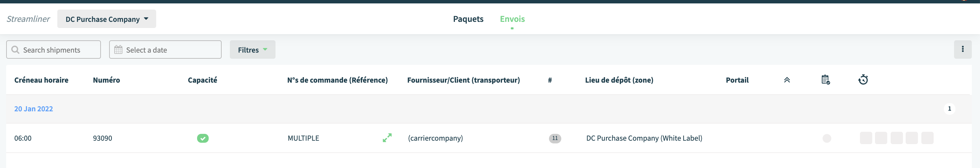The height and width of the screenshot is (168, 980).
Task: Collapse the 20 Jan 2022 date group
Action: coord(33,109)
